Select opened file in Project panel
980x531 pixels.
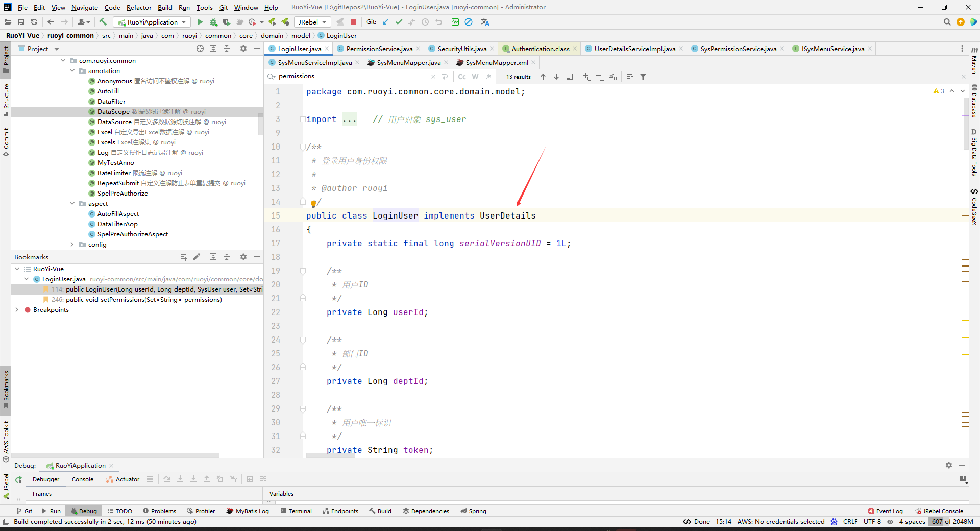(200, 49)
